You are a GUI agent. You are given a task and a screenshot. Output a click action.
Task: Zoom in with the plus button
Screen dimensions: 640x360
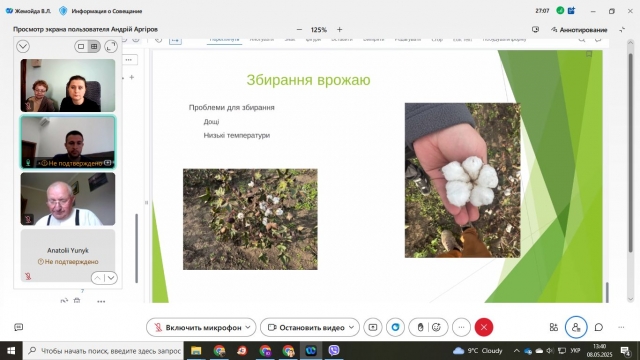(x=340, y=30)
